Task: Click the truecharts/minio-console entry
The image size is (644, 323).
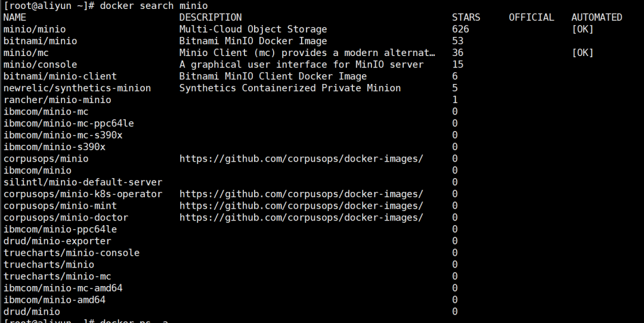Action: point(72,253)
